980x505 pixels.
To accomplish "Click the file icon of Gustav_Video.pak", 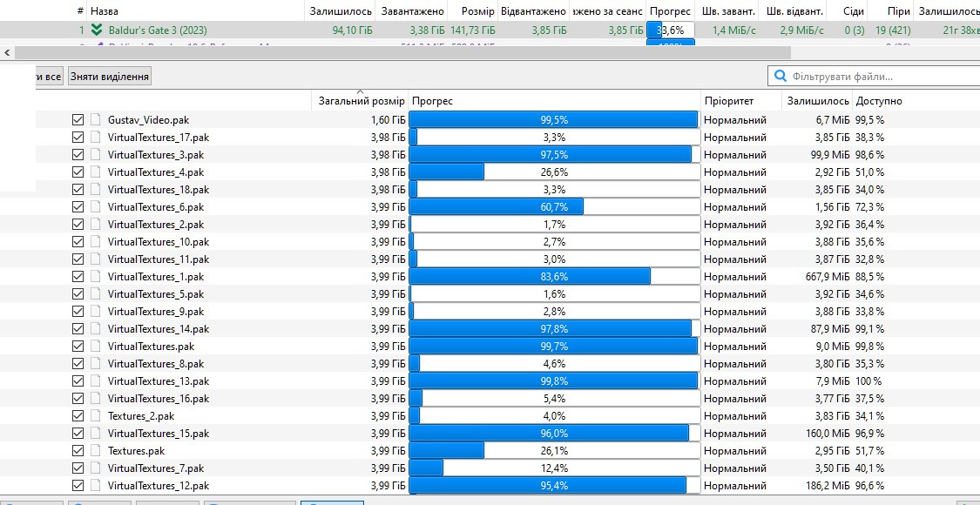I will (x=96, y=120).
